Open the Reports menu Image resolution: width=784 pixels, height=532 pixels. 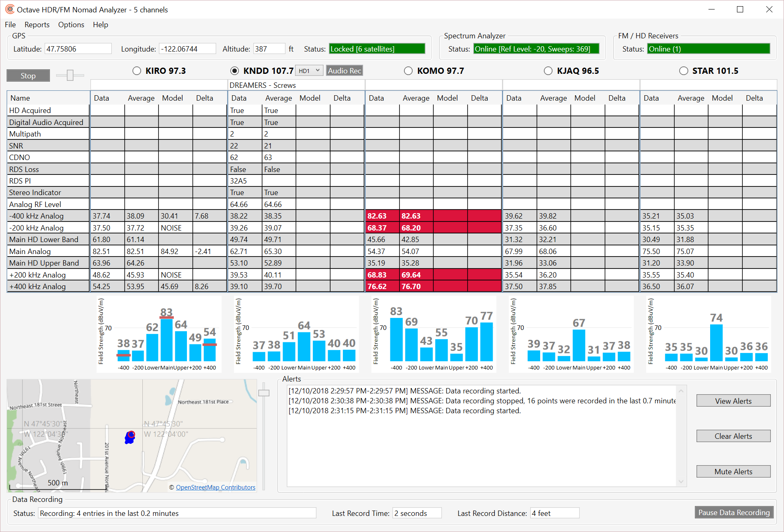[x=37, y=25]
